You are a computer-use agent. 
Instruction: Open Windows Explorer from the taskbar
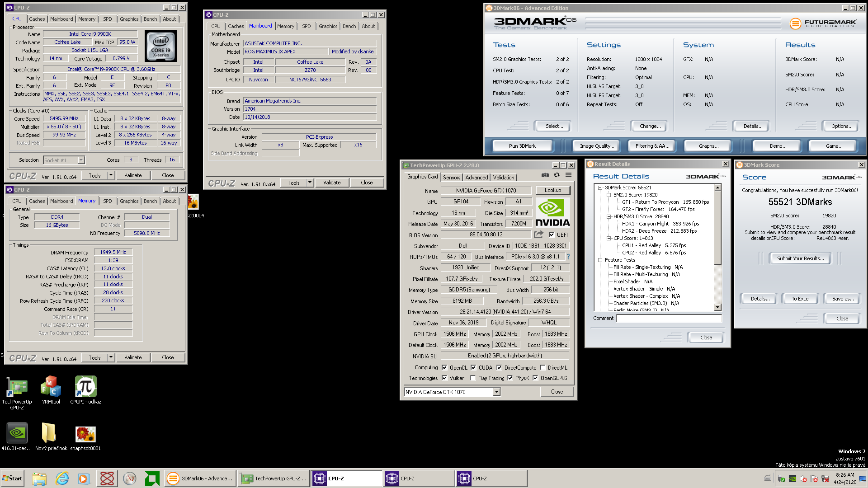coord(39,479)
